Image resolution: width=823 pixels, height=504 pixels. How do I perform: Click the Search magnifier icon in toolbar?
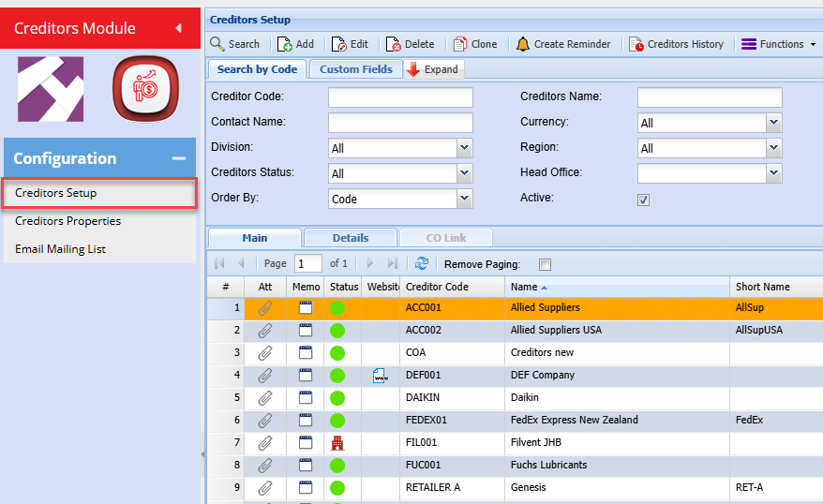click(217, 44)
